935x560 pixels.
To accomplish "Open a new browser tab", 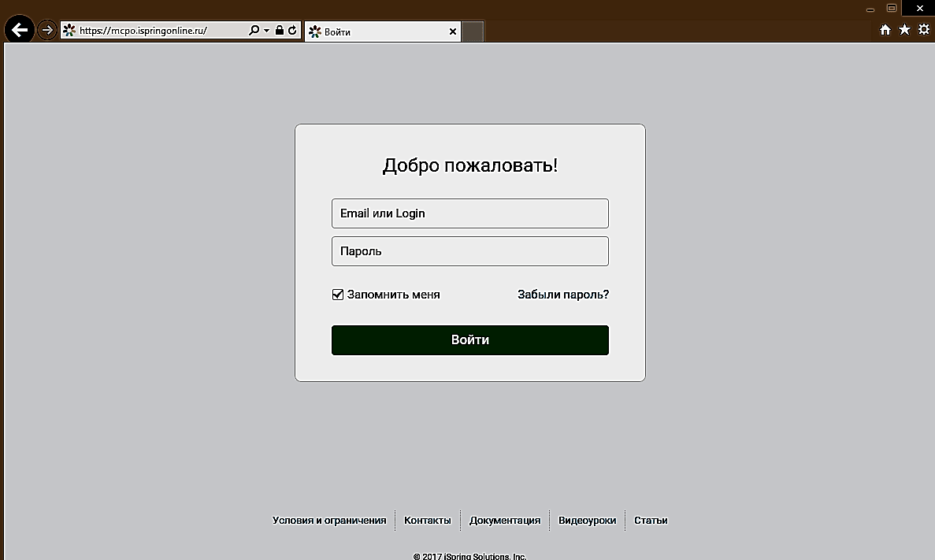I will (472, 32).
